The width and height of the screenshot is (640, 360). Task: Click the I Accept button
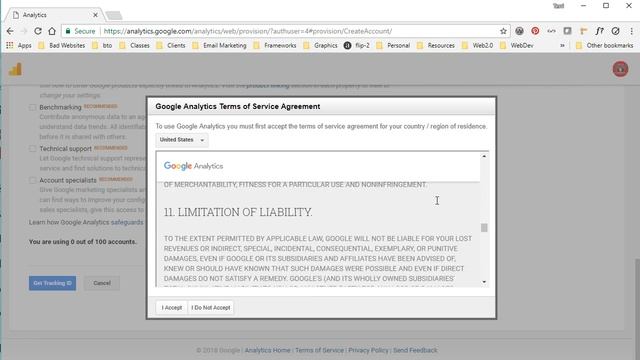pyautogui.click(x=171, y=307)
